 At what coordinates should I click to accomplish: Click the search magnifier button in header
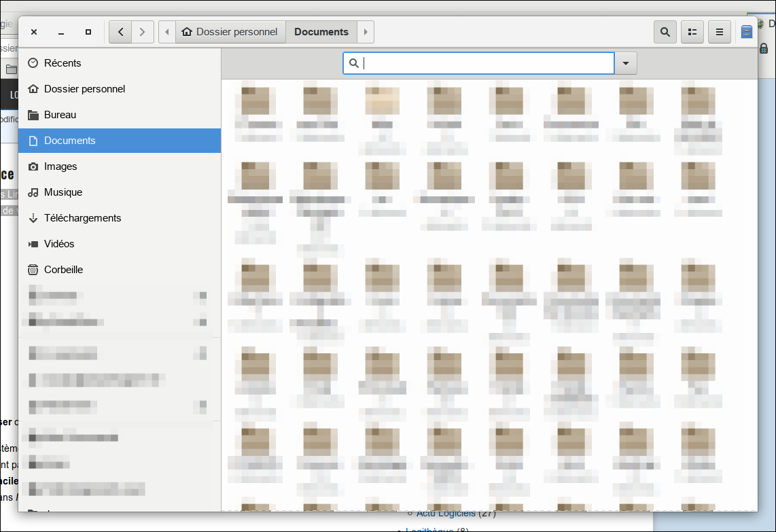(665, 32)
